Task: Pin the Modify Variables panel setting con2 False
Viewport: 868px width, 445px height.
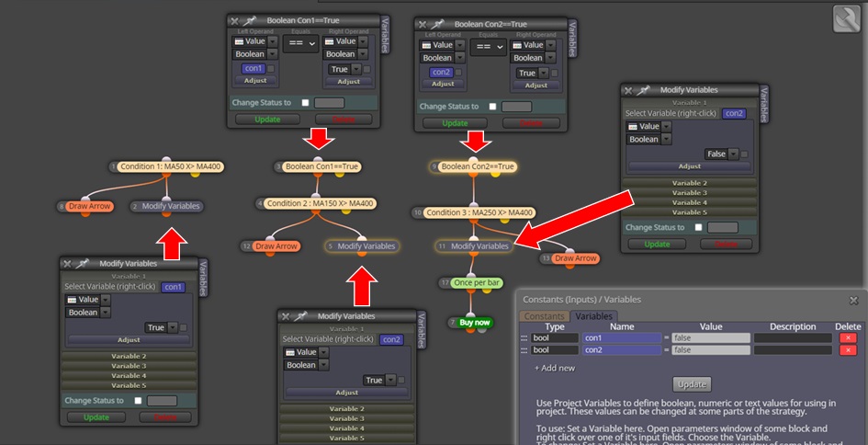Action: click(x=643, y=90)
